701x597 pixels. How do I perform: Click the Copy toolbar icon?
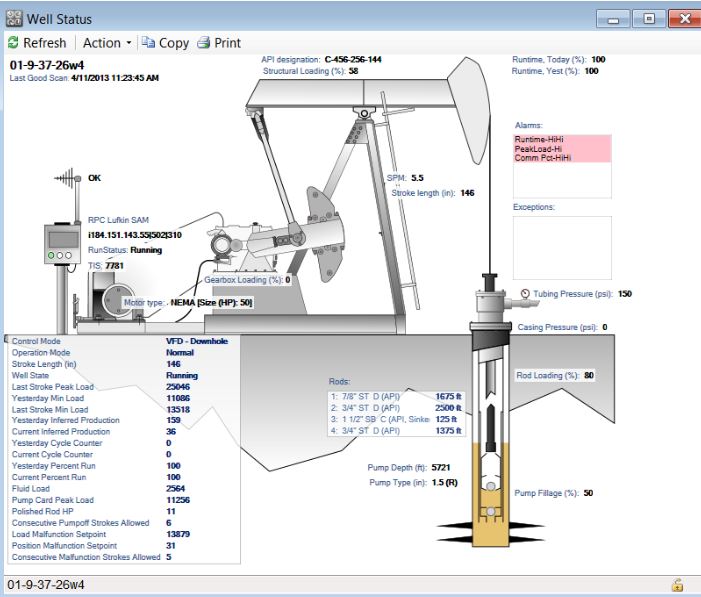(x=148, y=42)
